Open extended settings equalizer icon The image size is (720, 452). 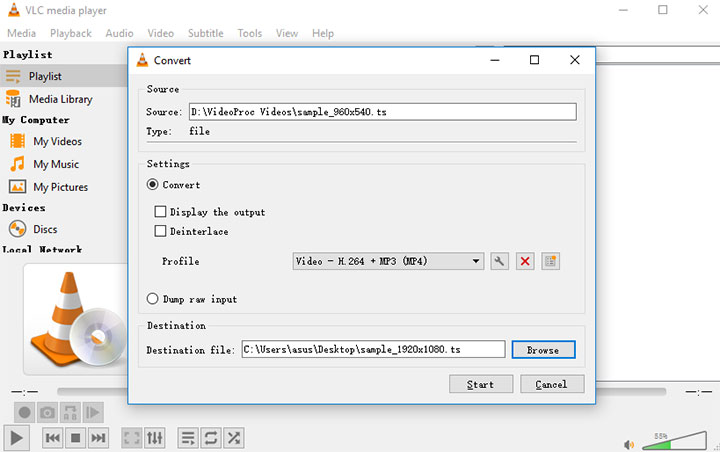(x=155, y=438)
